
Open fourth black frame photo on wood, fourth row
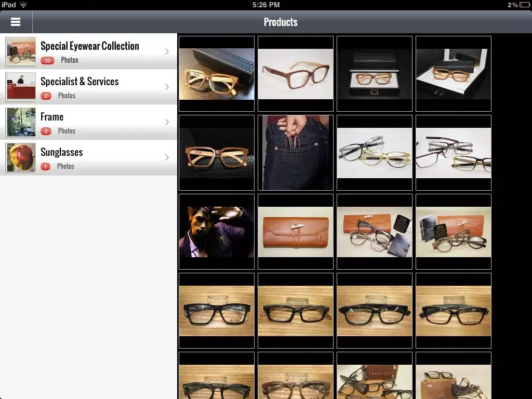[454, 311]
